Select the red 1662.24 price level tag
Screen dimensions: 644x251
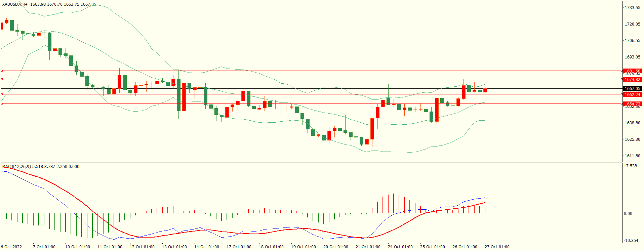632,95
